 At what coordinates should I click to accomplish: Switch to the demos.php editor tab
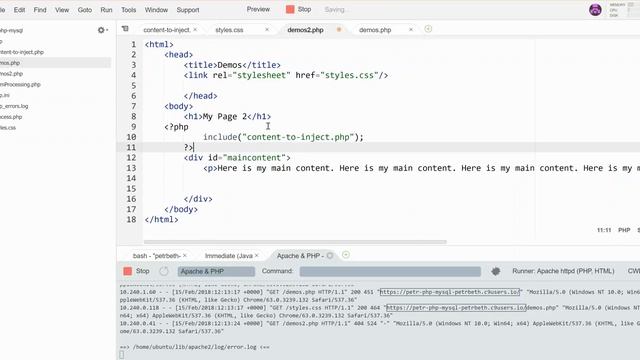tap(375, 30)
